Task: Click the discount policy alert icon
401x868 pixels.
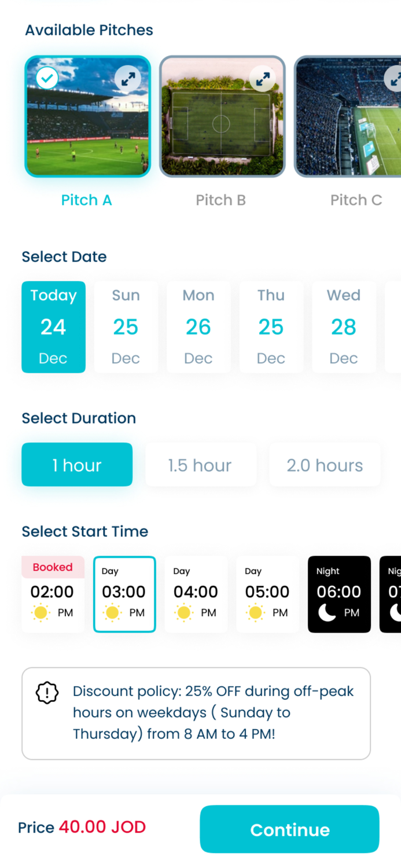Action: pos(47,692)
